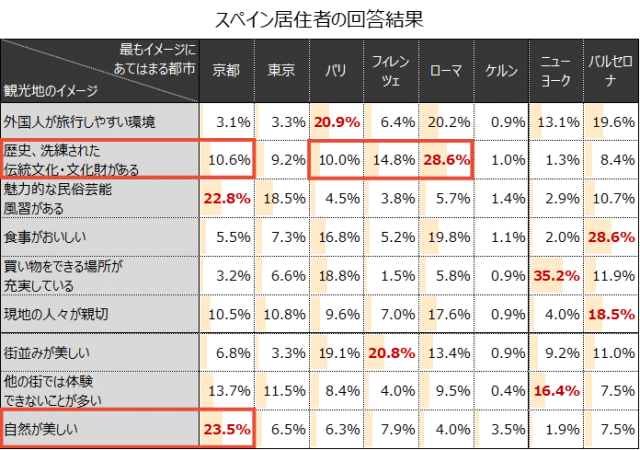Image resolution: width=640 pixels, height=450 pixels.
Task: Click the ローマ column header
Action: coord(445,70)
